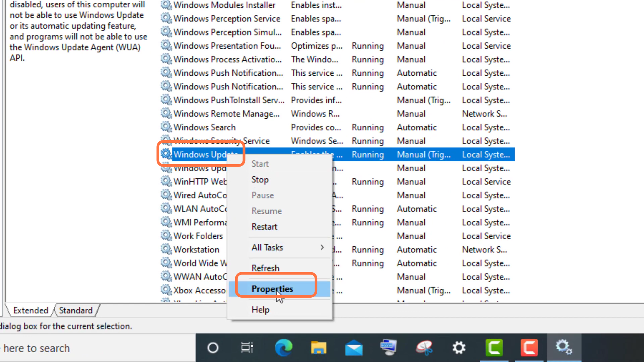Click Network S... log on for Windows Remote Manage...
The image size is (644, 362).
[484, 114]
